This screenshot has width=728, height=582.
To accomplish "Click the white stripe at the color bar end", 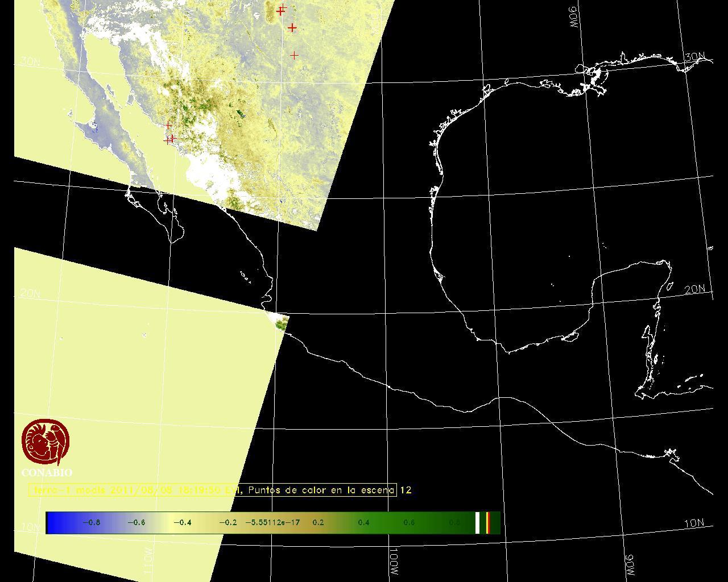I will click(x=478, y=522).
